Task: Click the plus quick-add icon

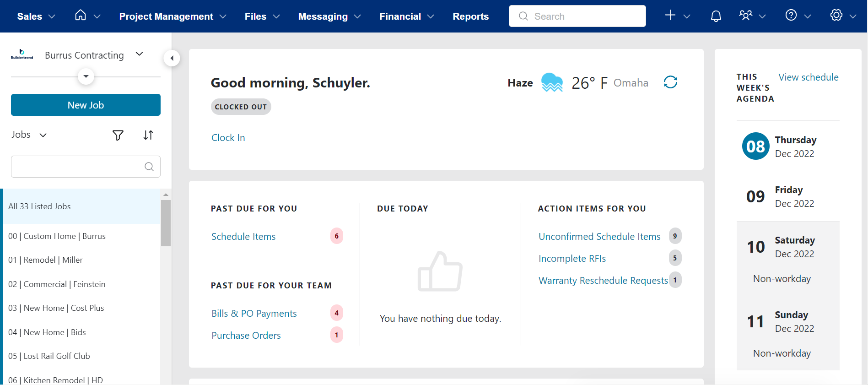Action: [x=670, y=16]
